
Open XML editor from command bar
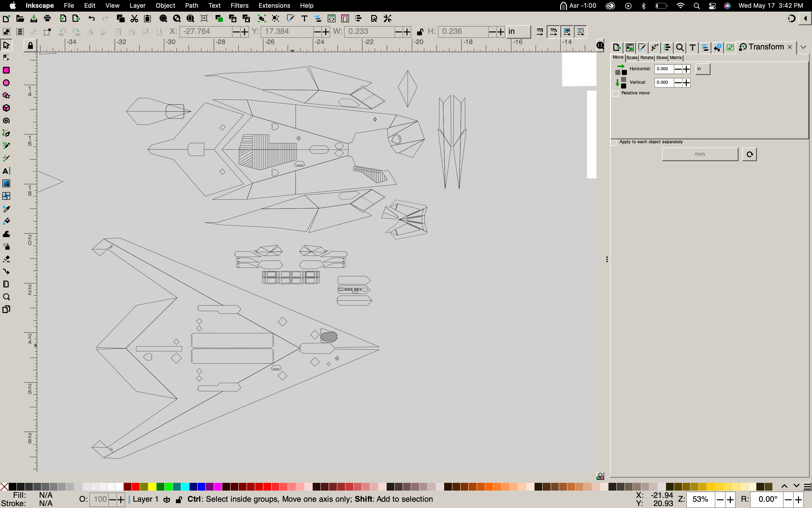tap(332, 18)
